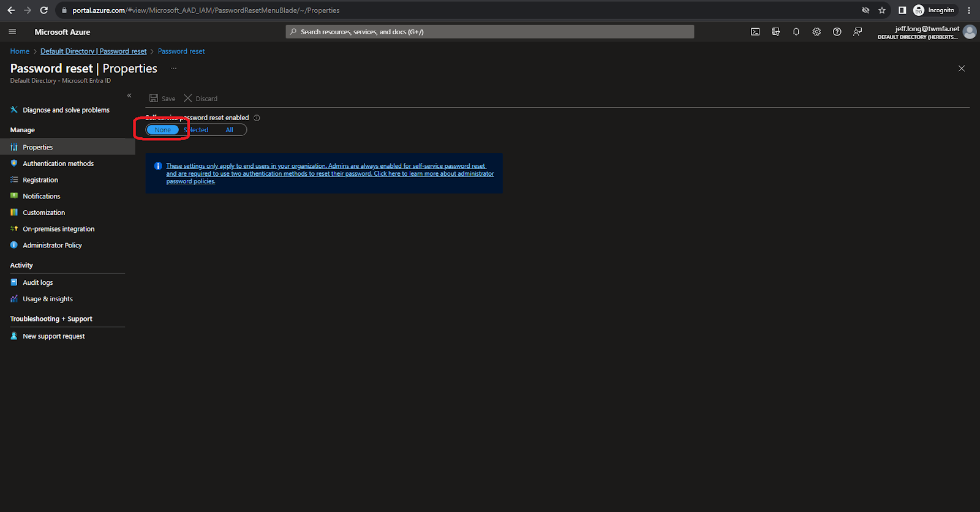Viewport: 980px width, 512px height.
Task: Open the Chrome three-dot menu
Action: point(969,10)
